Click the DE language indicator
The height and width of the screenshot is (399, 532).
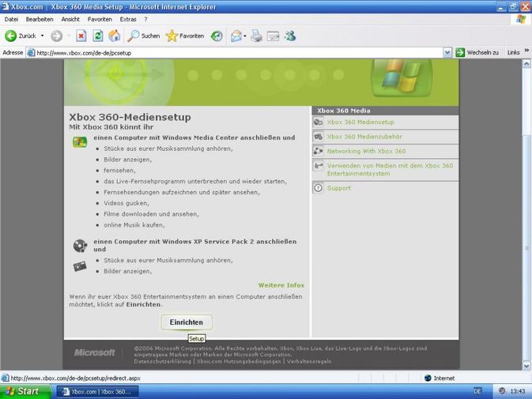[x=477, y=391]
